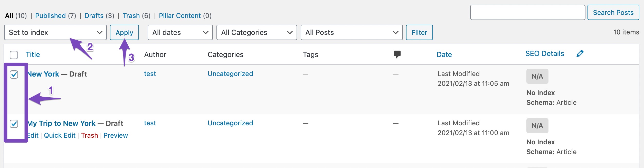
Task: Uncheck the New York draft checkbox
Action: [x=14, y=74]
